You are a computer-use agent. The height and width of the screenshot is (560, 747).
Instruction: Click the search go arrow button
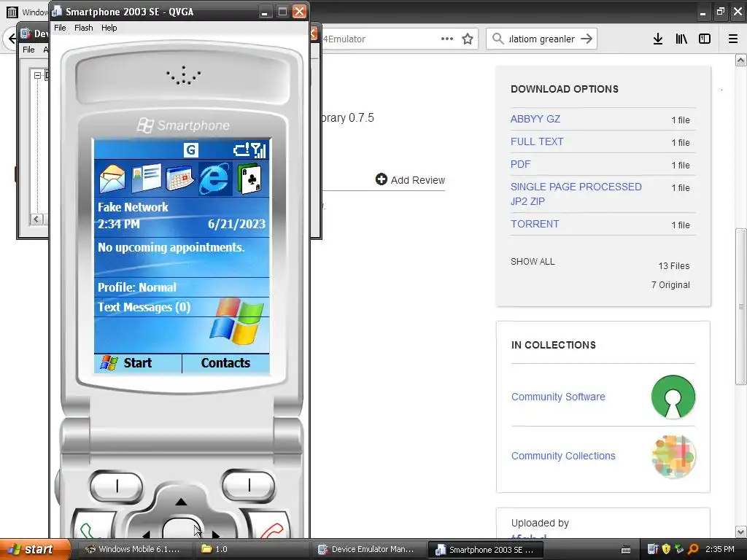point(587,39)
